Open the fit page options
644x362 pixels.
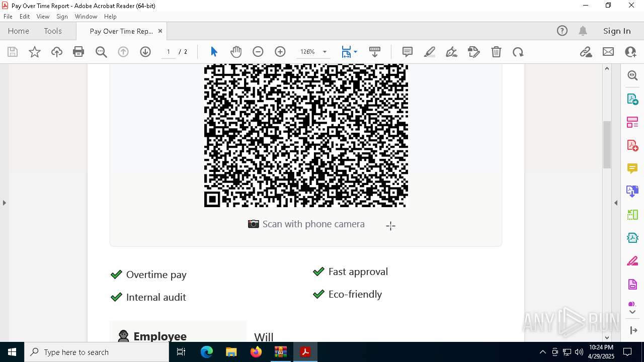pos(349,52)
